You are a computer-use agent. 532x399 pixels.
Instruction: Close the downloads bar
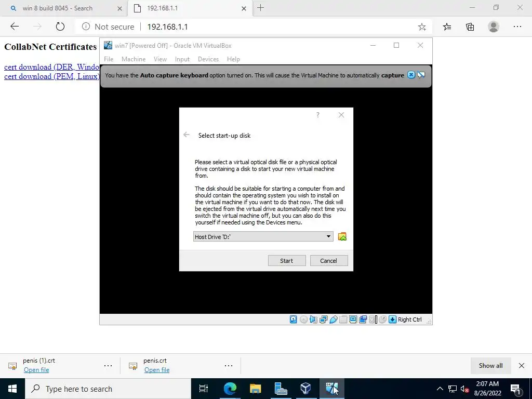(x=522, y=365)
